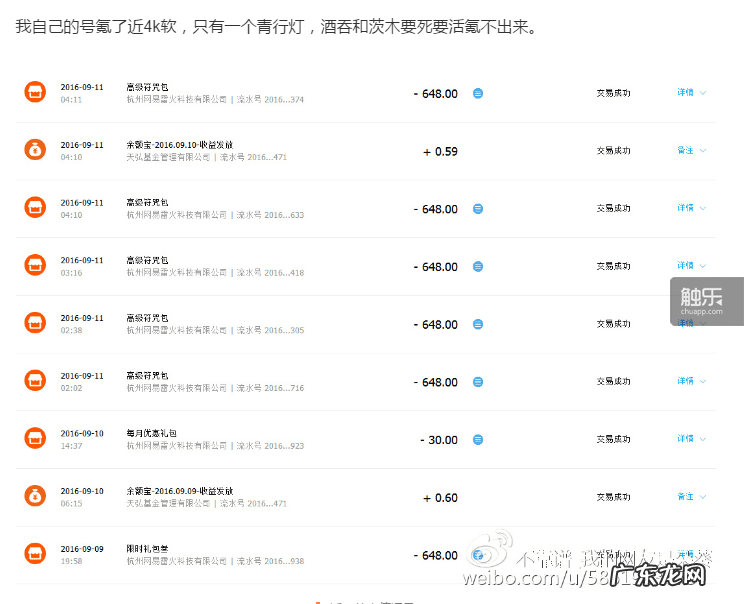
Task: Expand the chevron in the 每月优惠礼包 row
Action: click(x=703, y=439)
